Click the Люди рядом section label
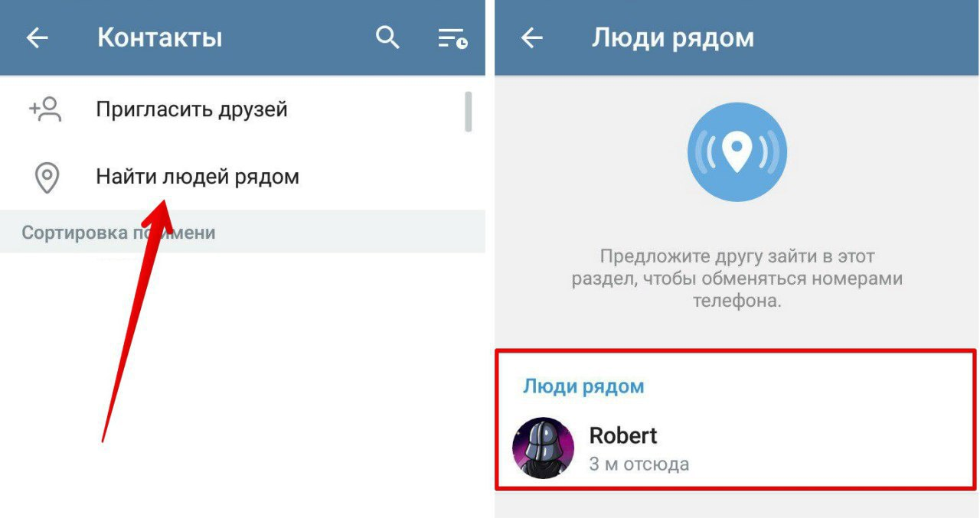This screenshot has width=980, height=518. pos(583,386)
